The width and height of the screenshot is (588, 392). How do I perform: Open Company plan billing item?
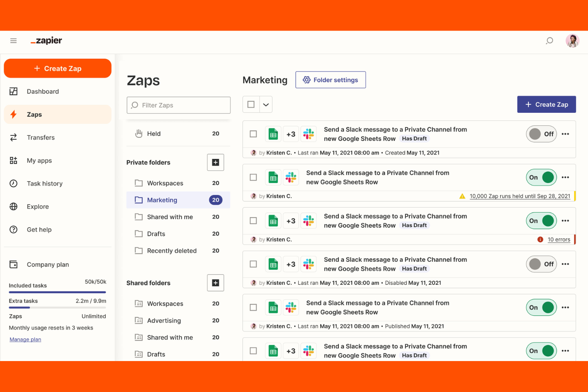tap(58, 265)
